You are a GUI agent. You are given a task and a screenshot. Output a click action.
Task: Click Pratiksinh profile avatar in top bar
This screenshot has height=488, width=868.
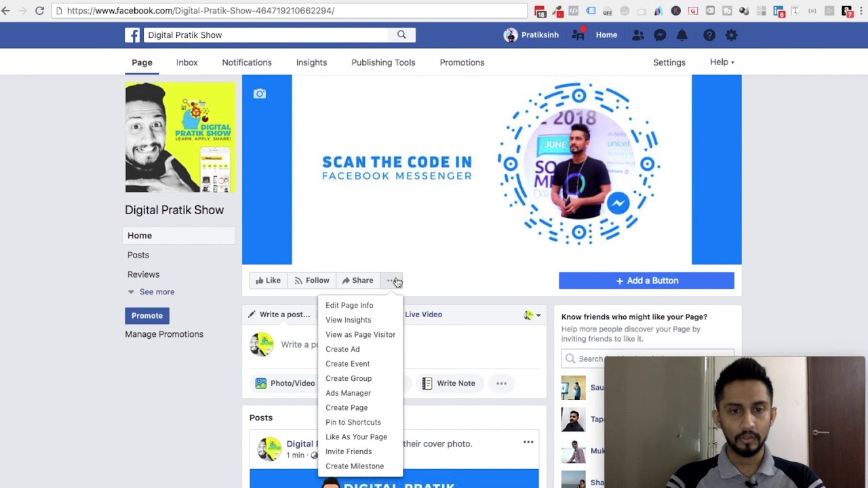coord(511,35)
